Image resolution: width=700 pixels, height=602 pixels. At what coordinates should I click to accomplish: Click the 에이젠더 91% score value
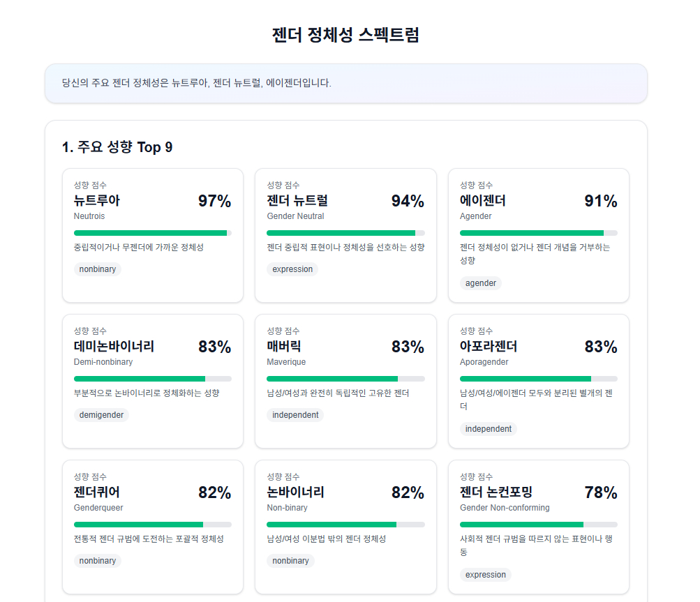tap(600, 202)
